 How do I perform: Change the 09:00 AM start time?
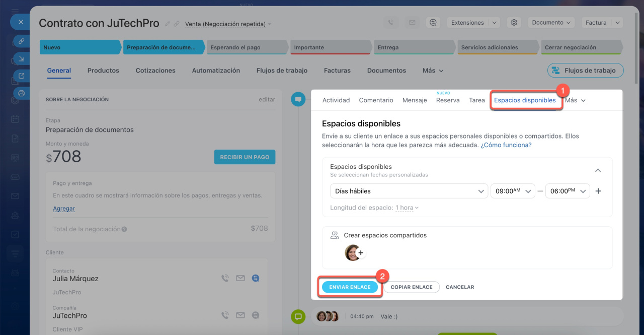pos(512,191)
